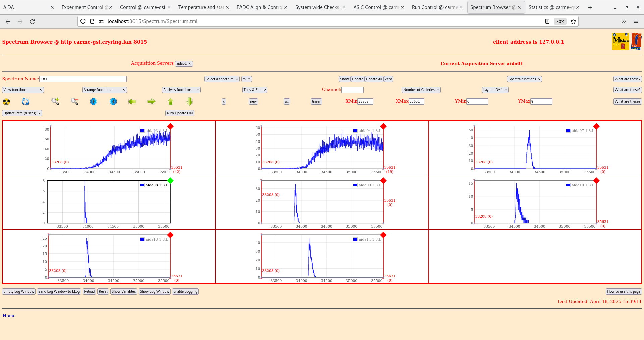Click the YMax input field
Viewport: 644px width, 340px height.
541,101
